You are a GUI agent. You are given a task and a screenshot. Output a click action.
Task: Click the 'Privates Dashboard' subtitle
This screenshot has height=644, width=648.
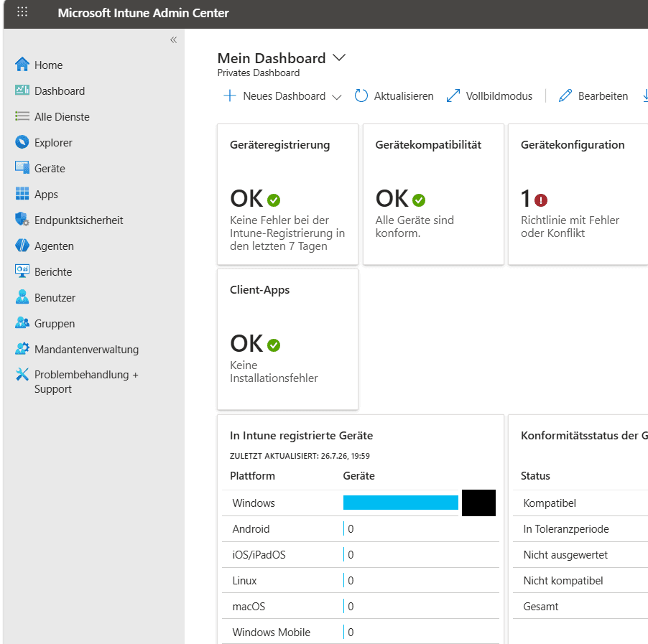coord(259,73)
